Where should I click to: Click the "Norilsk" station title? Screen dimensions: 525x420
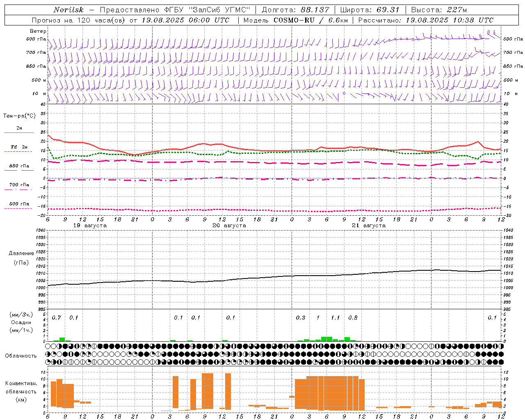(x=68, y=10)
